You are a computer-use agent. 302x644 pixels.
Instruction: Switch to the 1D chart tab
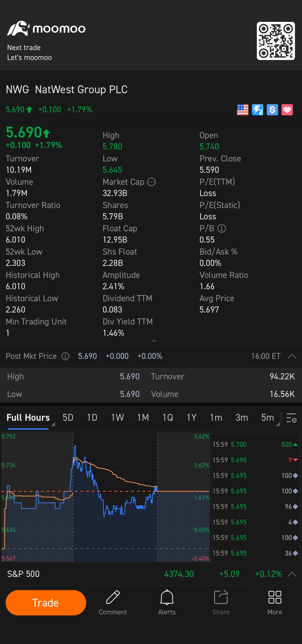tap(92, 417)
